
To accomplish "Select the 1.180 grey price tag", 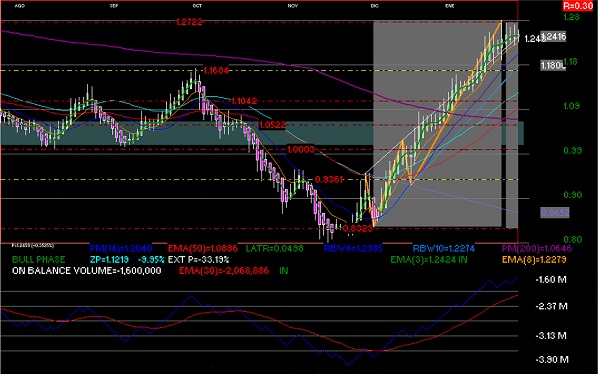I will pos(553,66).
